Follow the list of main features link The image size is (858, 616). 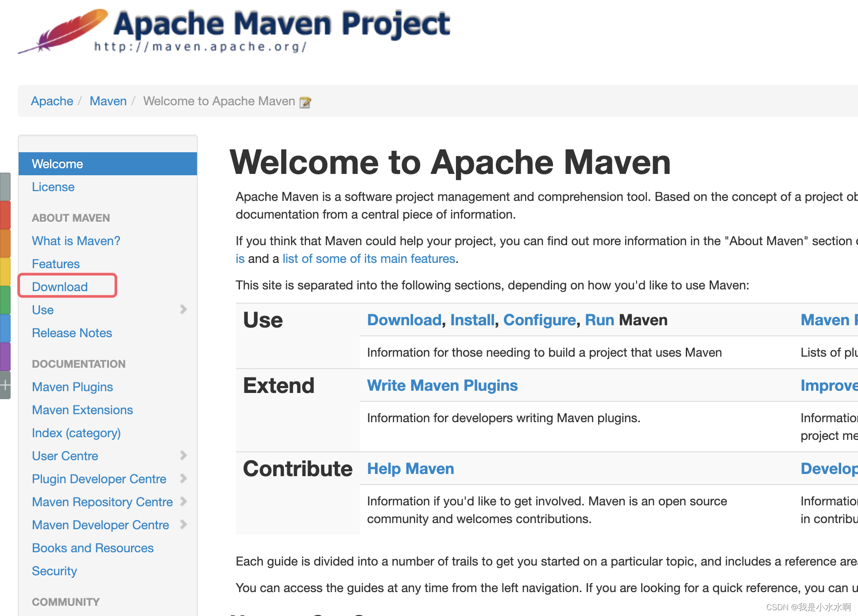369,258
